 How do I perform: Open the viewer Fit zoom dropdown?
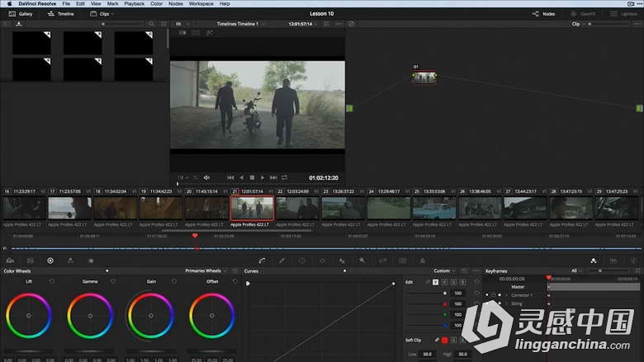coord(183,24)
